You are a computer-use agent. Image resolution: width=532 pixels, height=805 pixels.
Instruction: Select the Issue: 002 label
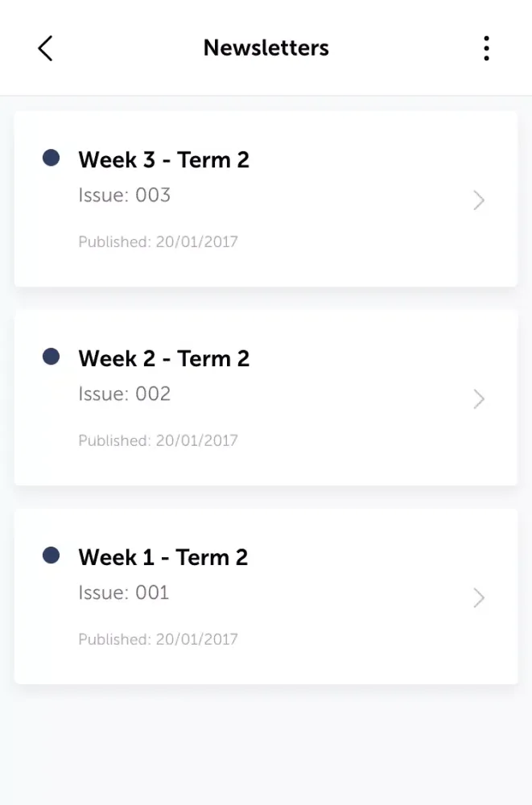(124, 394)
